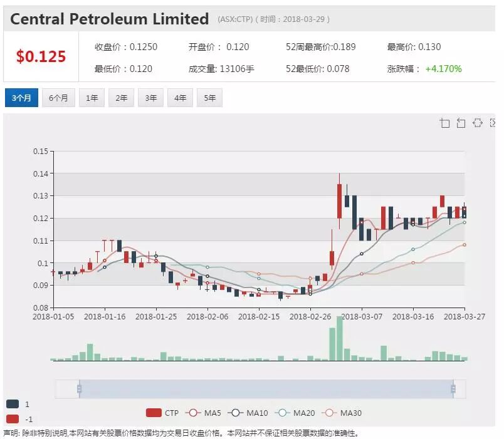Click the 52最低价: 0.078 value

[318, 69]
